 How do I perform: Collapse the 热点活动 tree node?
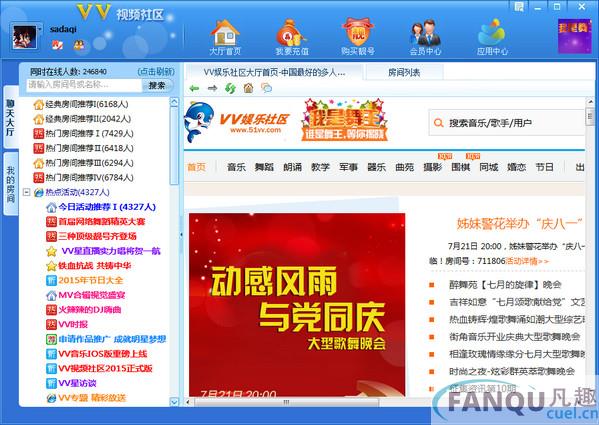pyautogui.click(x=27, y=192)
